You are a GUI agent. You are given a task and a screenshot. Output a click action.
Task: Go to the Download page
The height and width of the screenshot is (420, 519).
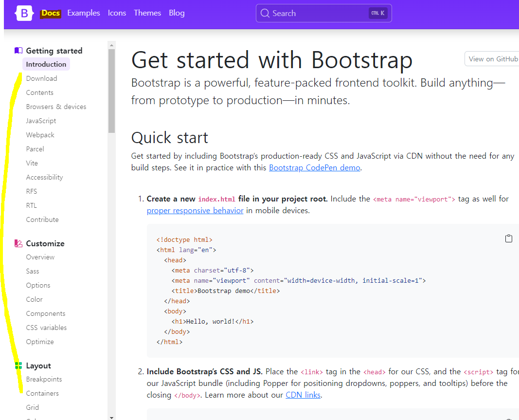pos(42,78)
